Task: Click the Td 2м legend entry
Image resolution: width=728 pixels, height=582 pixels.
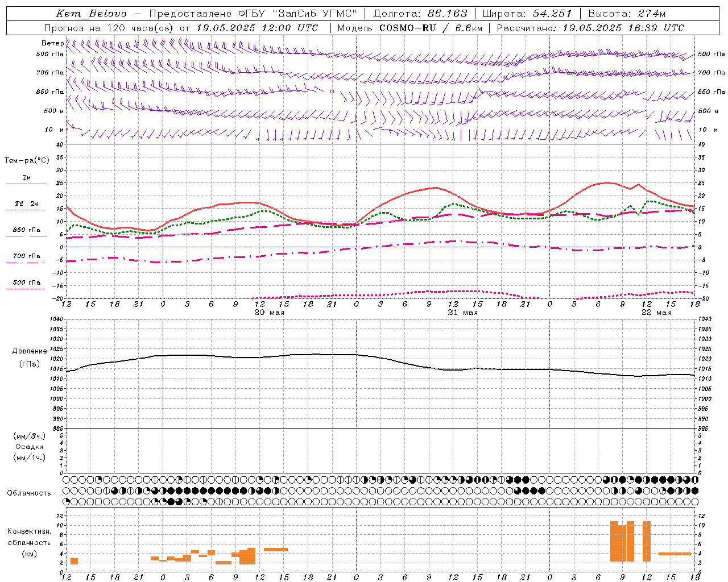Action: [26, 203]
